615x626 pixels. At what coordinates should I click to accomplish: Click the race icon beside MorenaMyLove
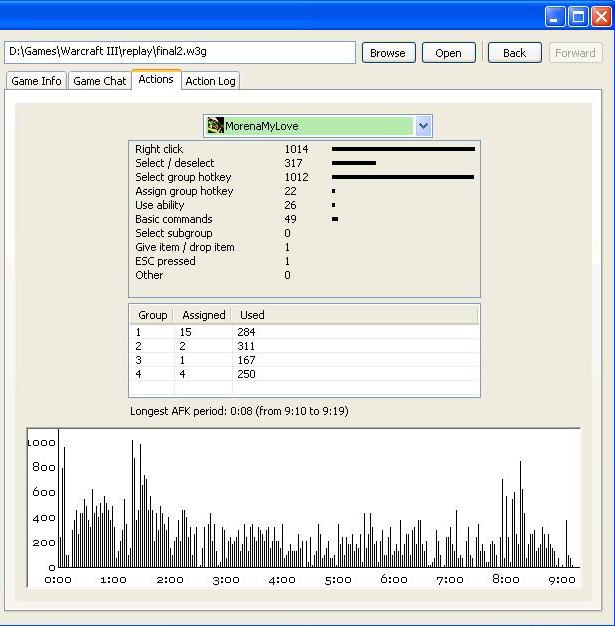point(214,126)
